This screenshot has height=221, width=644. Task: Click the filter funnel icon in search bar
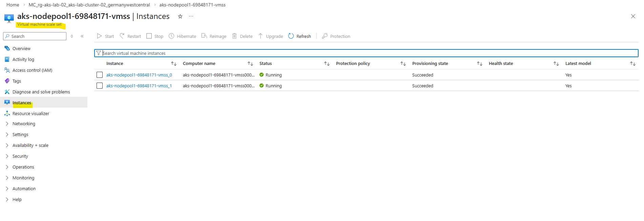coord(99,53)
